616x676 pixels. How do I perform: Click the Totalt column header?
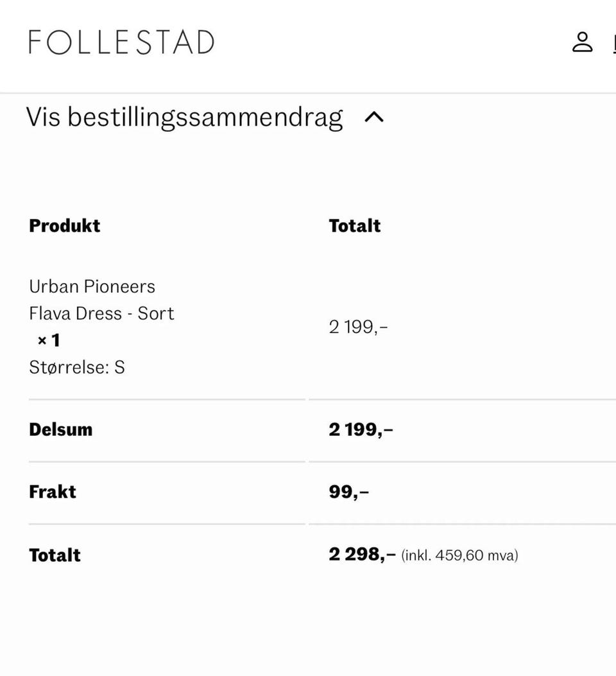(355, 226)
